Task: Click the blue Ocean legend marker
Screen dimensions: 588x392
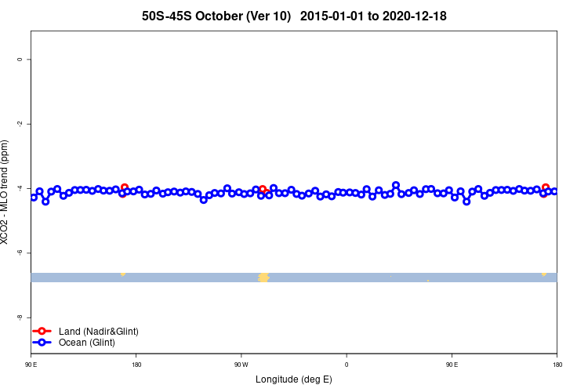Action: coord(42,342)
